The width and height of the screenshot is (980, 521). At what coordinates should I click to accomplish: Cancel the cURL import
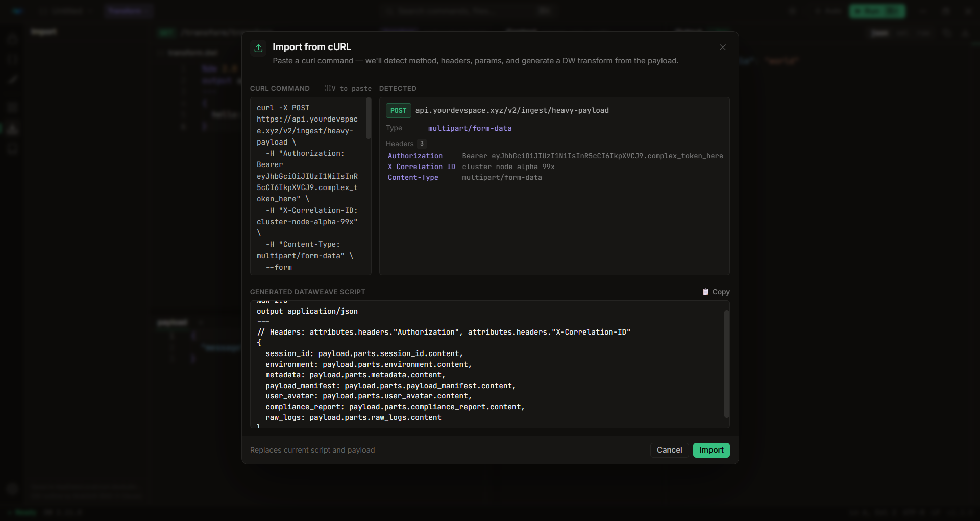tap(669, 450)
